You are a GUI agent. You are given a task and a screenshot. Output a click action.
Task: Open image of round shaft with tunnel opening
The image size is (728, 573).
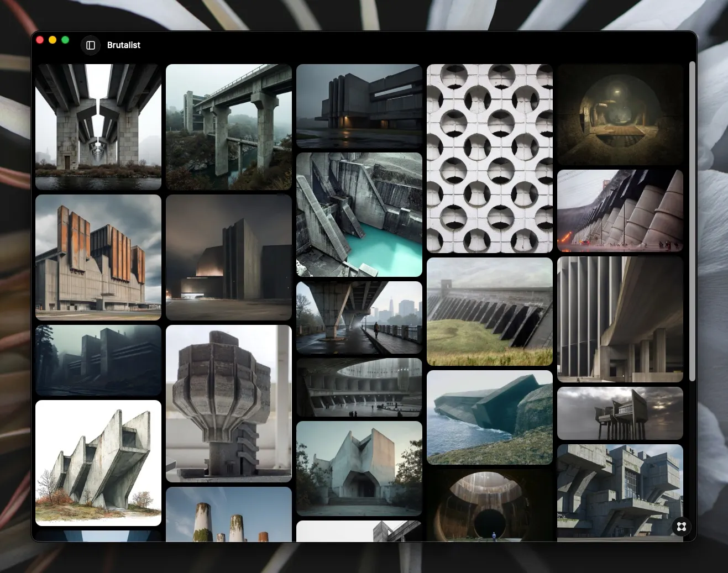coord(490,506)
